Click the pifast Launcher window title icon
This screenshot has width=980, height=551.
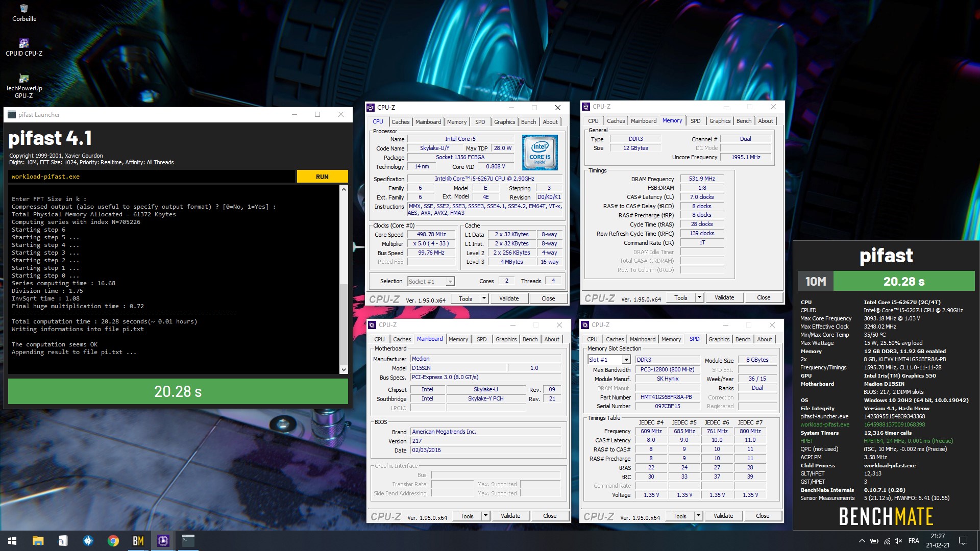point(12,114)
